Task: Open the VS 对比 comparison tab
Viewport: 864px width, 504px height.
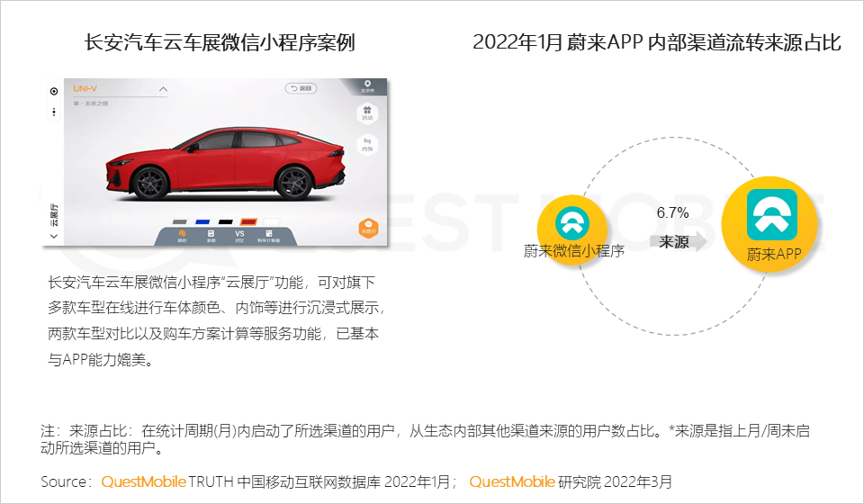Action: pyautogui.click(x=239, y=236)
